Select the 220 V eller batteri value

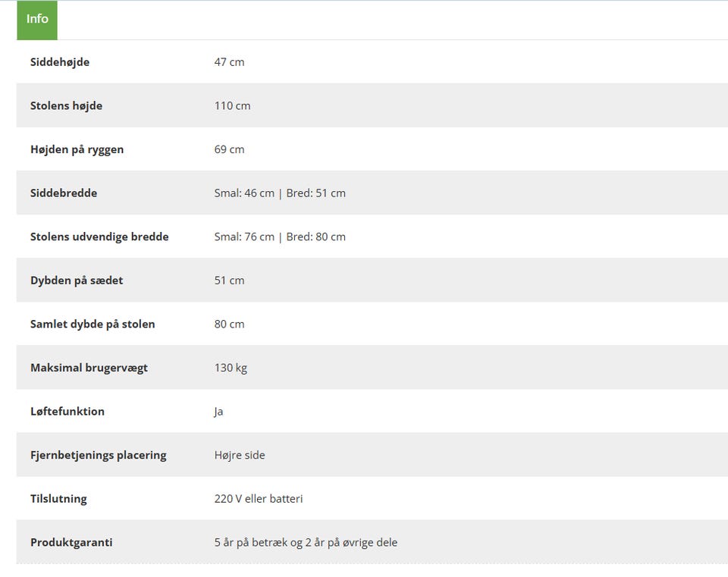pyautogui.click(x=259, y=499)
